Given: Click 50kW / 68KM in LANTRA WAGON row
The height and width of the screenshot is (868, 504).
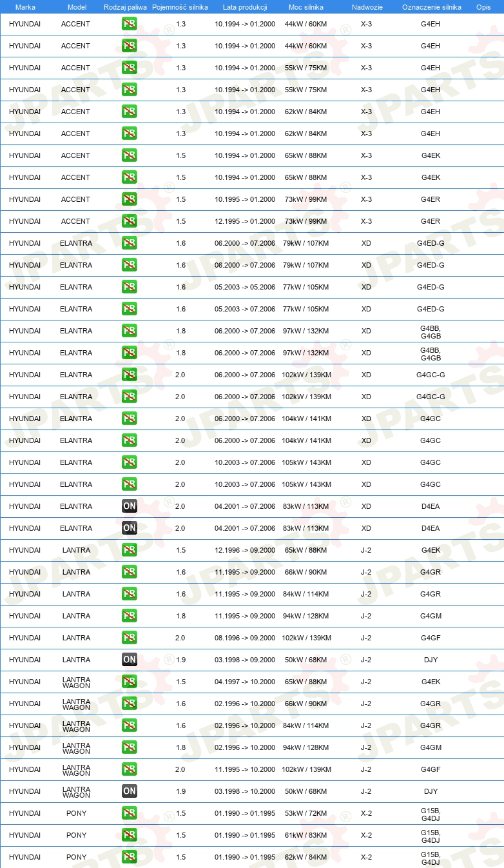Looking at the screenshot, I should coord(306,791).
